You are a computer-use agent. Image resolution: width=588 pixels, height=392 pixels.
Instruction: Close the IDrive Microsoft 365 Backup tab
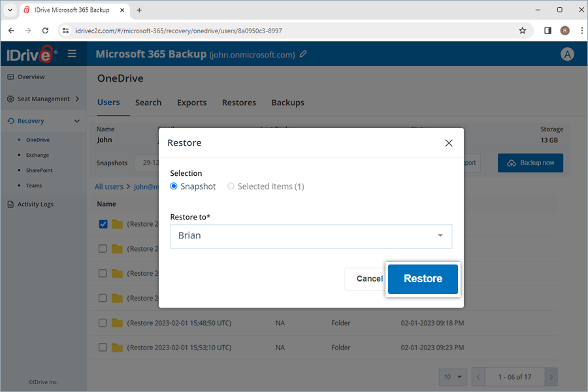tap(122, 10)
